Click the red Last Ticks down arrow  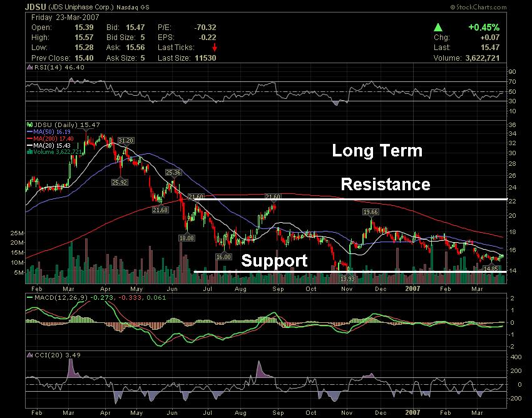point(215,48)
